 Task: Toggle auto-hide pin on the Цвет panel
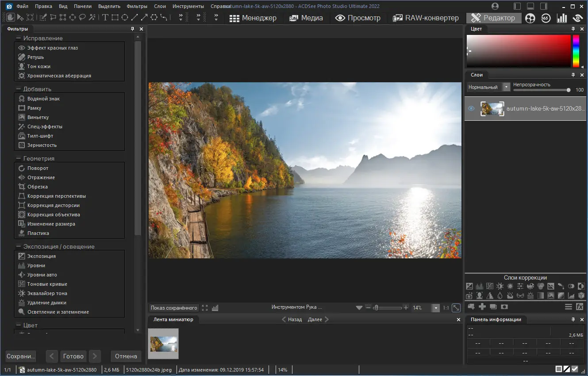(x=573, y=28)
